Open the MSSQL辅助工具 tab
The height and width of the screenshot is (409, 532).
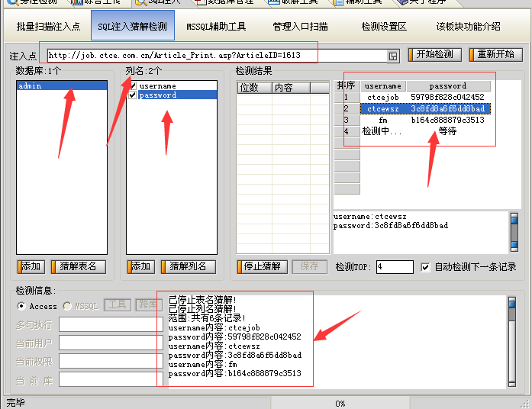click(x=216, y=26)
